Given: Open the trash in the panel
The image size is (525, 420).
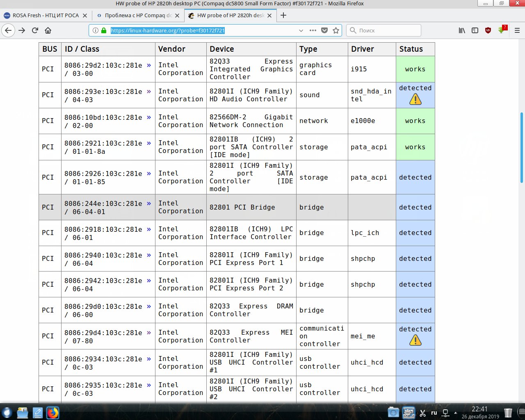Looking at the screenshot, I should (508, 413).
